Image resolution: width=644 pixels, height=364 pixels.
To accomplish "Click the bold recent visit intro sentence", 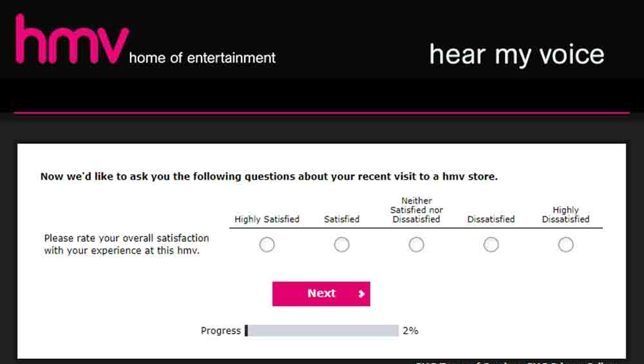I will pos(269,177).
